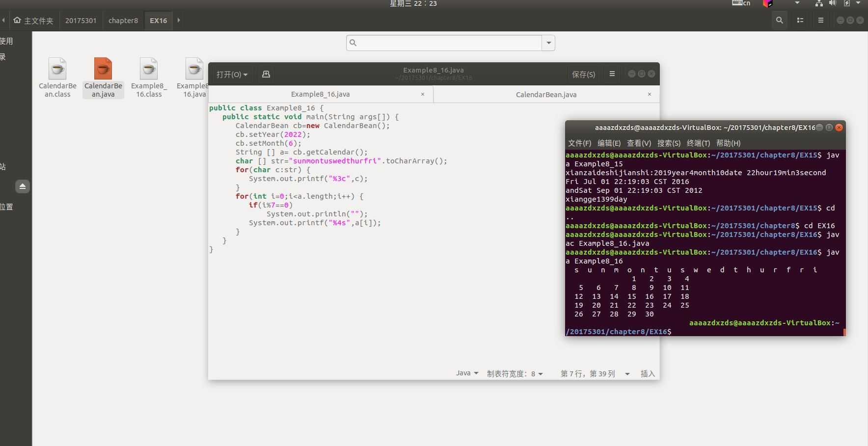Screen dimensions: 868x446
Task: Maximize the gedit window
Action: [642, 74]
